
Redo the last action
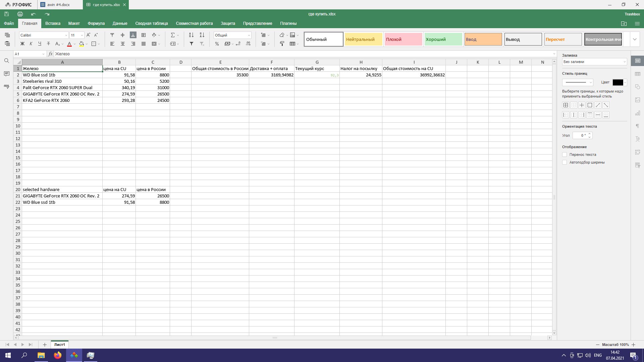pyautogui.click(x=47, y=14)
